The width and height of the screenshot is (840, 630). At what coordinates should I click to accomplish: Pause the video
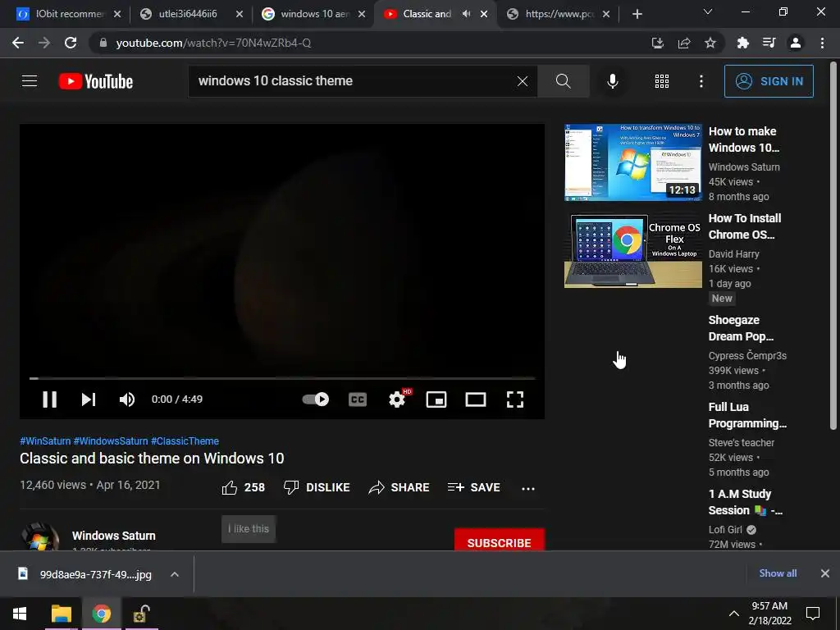[50, 399]
